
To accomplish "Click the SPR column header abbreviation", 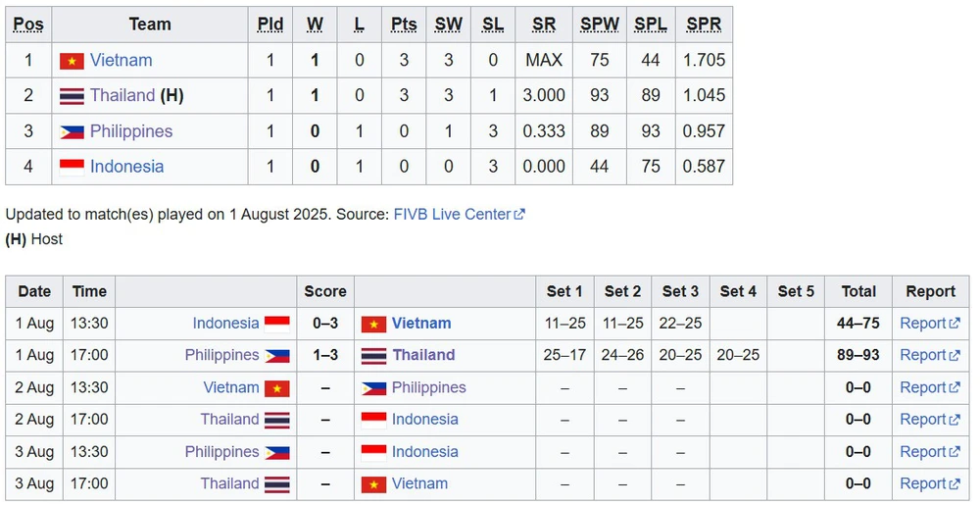I will [704, 25].
